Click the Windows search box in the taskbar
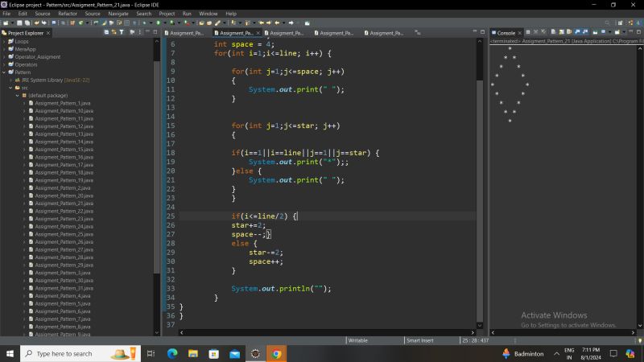Screen dimensions: 644x362 (x=80, y=353)
